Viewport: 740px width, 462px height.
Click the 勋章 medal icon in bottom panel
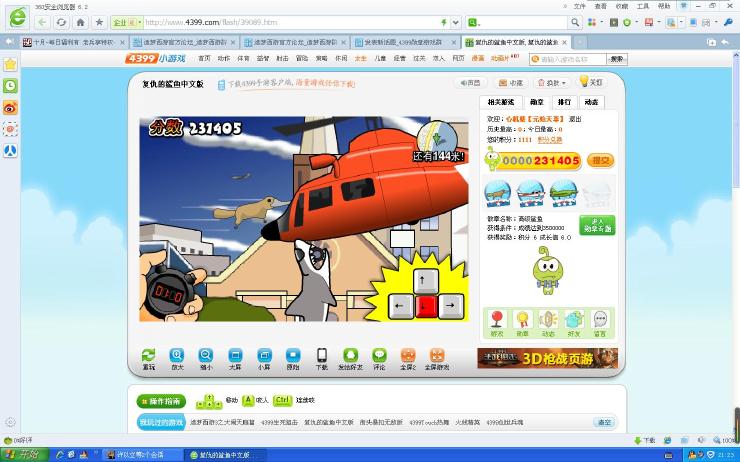[x=522, y=319]
